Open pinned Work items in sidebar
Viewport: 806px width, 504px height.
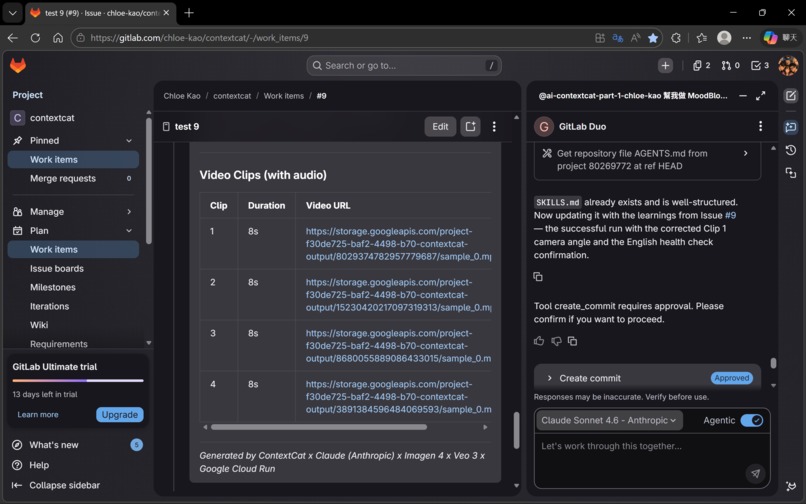(x=73, y=159)
